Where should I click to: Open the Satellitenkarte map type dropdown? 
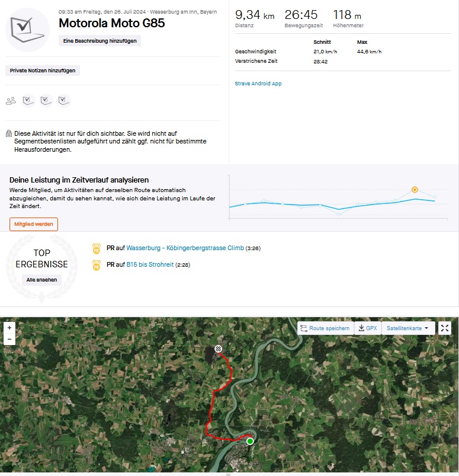point(408,328)
